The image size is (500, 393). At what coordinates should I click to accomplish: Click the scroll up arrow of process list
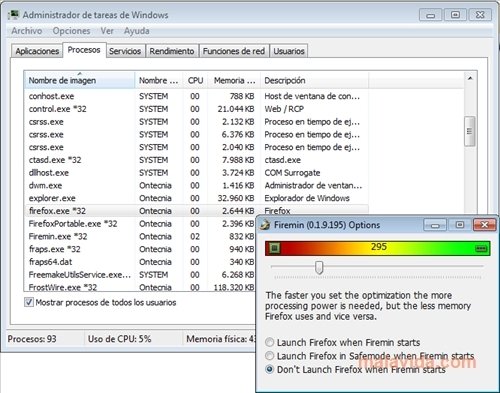[470, 79]
